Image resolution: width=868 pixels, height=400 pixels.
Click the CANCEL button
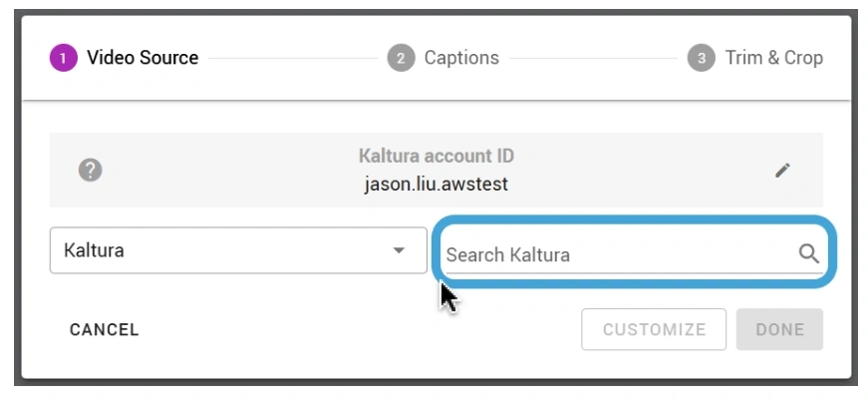tap(104, 329)
